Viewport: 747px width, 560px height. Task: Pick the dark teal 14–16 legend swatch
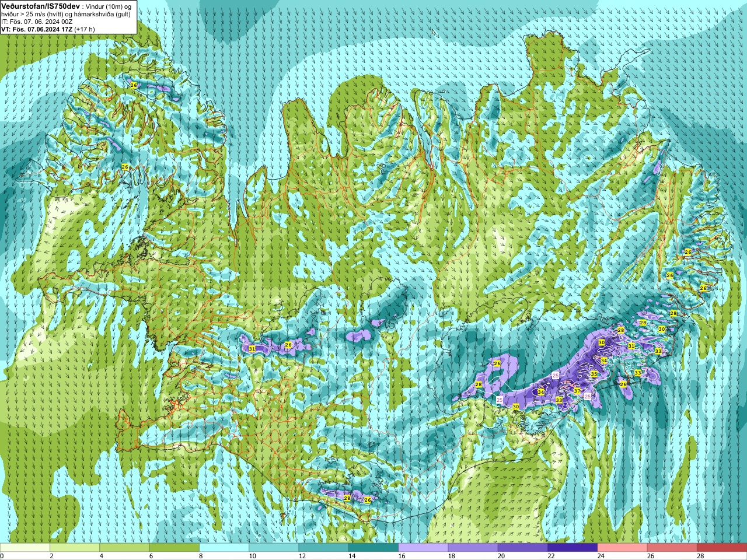point(373,548)
